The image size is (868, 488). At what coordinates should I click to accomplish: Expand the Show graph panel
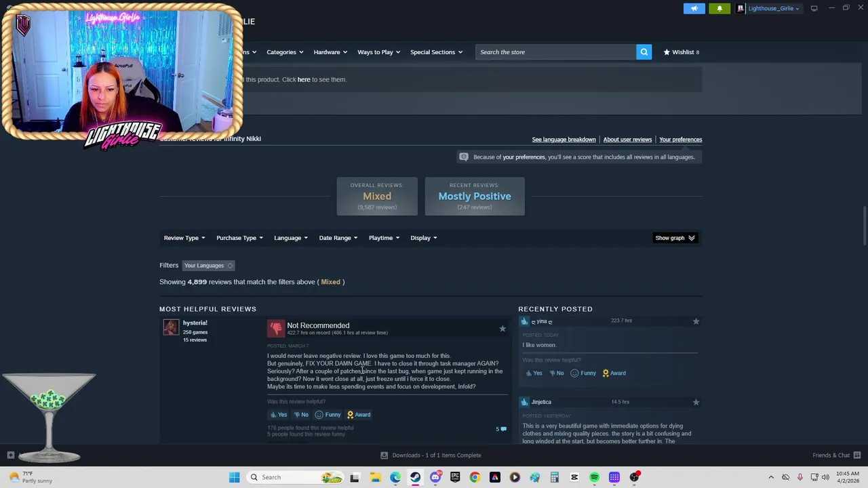point(675,238)
